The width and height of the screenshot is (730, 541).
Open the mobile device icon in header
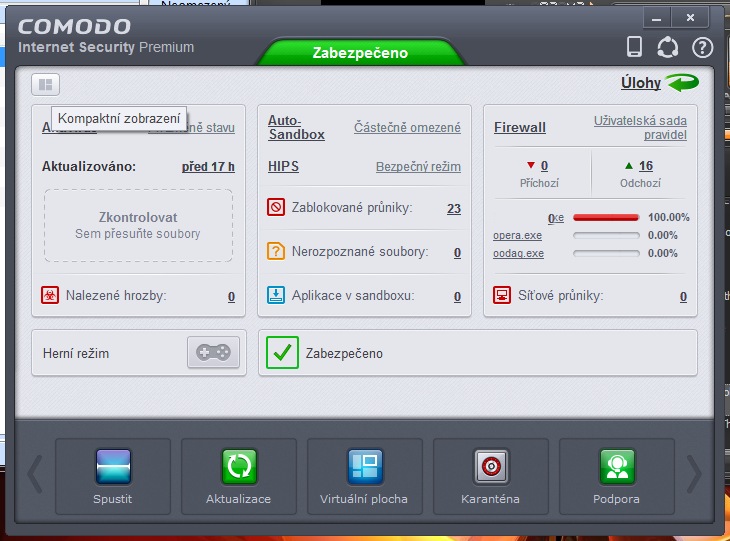click(634, 47)
